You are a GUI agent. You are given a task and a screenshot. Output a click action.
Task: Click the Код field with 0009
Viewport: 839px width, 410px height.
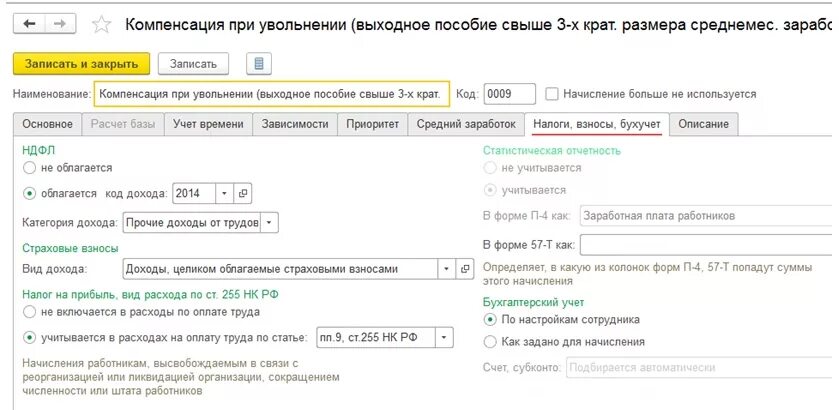(509, 94)
